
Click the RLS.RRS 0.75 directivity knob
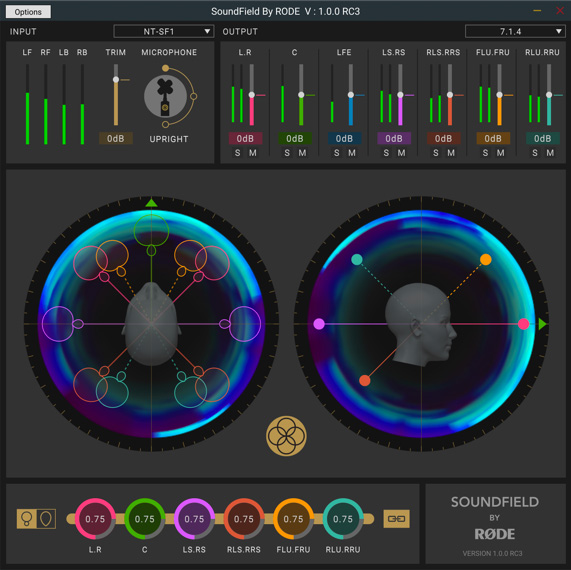pyautogui.click(x=244, y=519)
